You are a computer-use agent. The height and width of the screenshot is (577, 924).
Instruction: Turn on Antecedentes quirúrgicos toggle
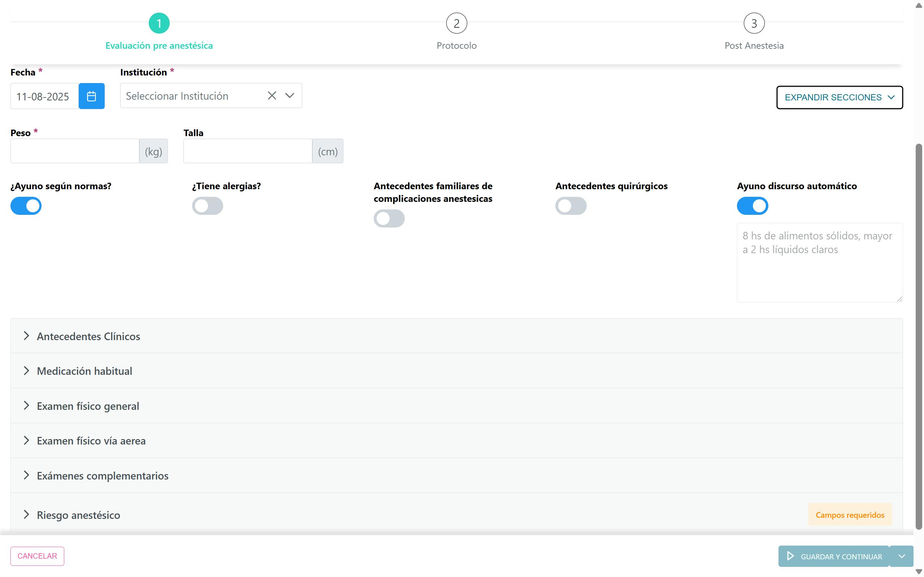[571, 206]
